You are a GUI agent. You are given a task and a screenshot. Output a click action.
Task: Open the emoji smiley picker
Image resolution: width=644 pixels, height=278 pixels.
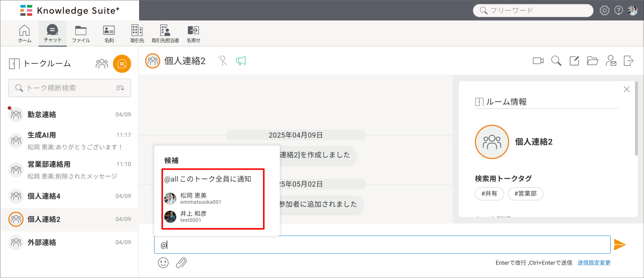coord(163,263)
